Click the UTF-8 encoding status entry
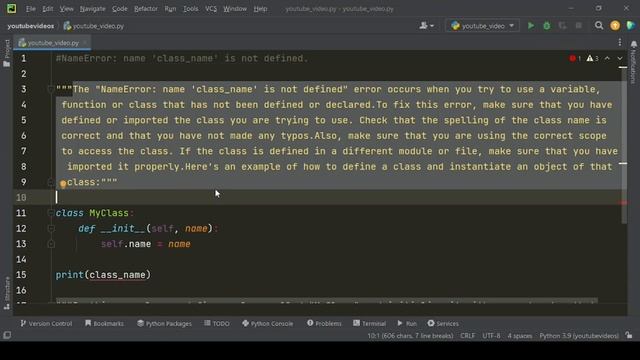This screenshot has width=640, height=360. coord(491,336)
